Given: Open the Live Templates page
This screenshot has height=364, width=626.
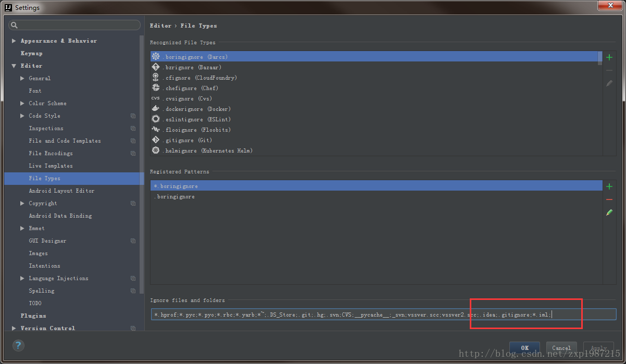Looking at the screenshot, I should (51, 166).
